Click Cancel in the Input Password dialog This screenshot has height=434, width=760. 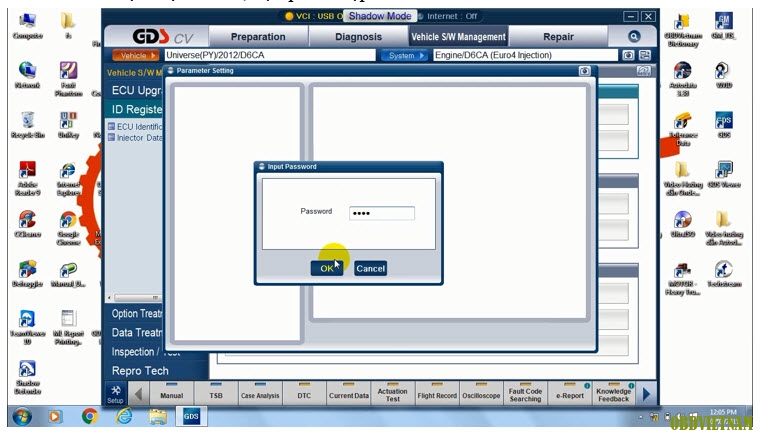pos(370,268)
